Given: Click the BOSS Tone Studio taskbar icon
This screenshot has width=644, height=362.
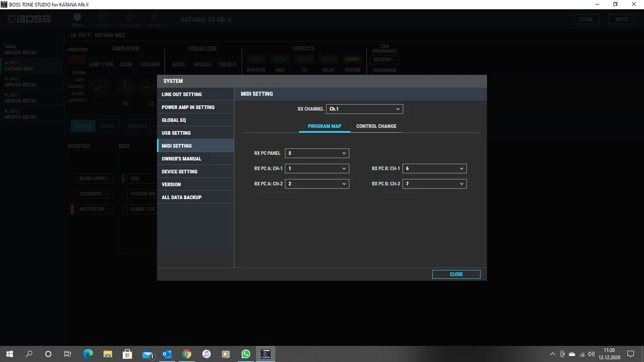Looking at the screenshot, I should (266, 354).
